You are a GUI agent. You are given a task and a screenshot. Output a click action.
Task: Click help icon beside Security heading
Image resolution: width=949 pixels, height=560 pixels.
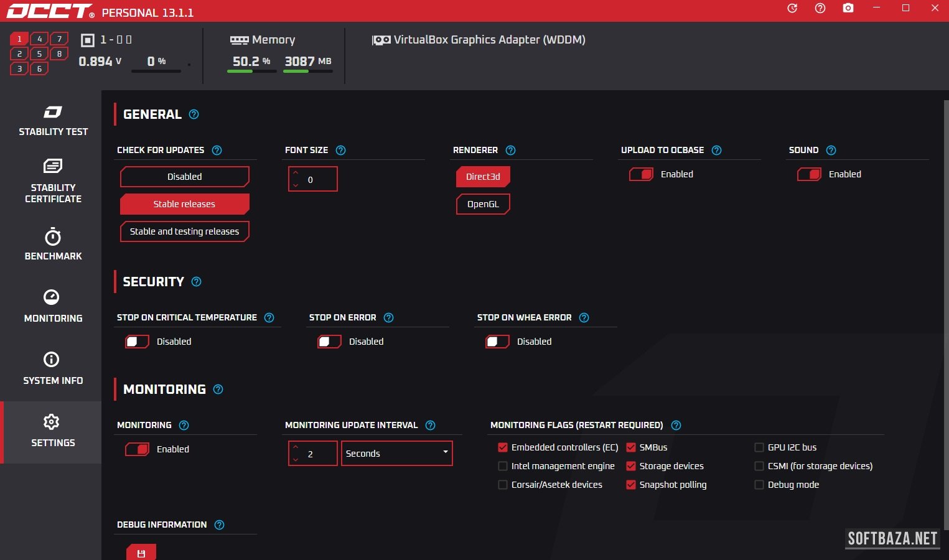click(196, 282)
